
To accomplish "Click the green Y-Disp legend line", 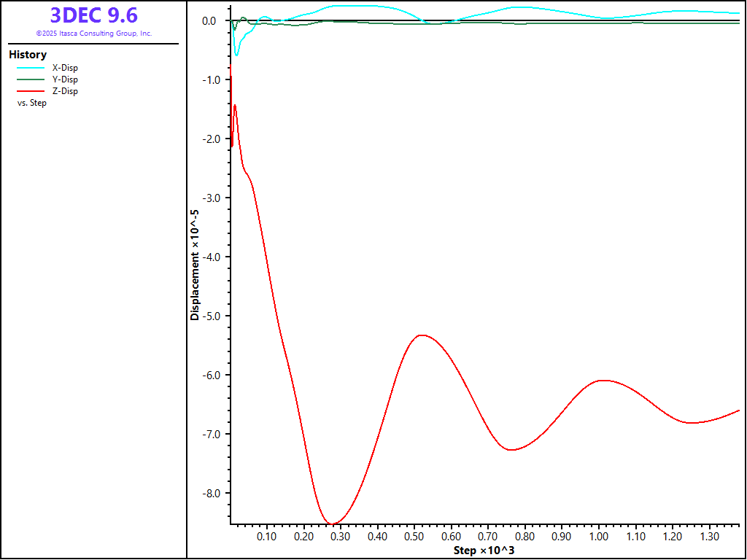I will pos(30,79).
